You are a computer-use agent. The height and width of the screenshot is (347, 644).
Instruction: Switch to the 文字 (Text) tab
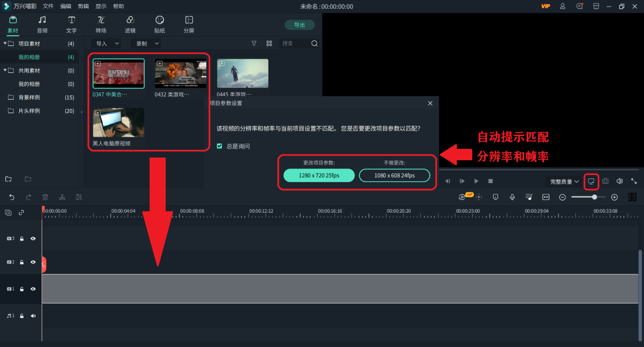tap(71, 24)
